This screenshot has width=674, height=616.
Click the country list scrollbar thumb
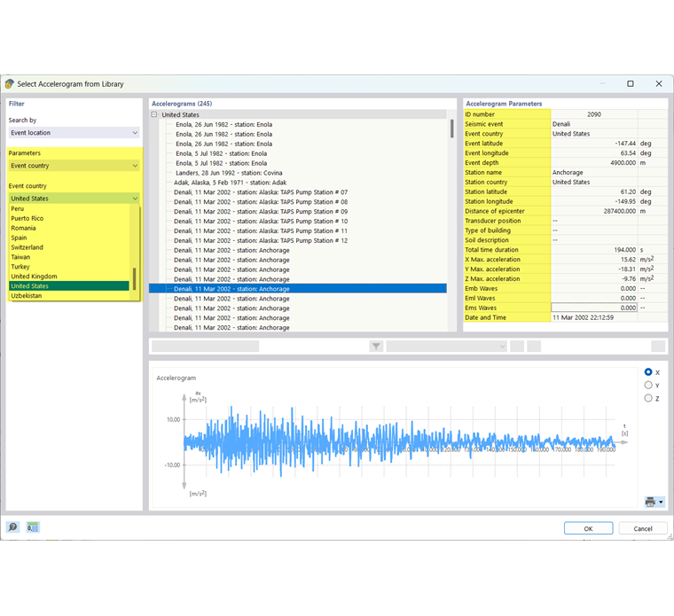pyautogui.click(x=135, y=279)
